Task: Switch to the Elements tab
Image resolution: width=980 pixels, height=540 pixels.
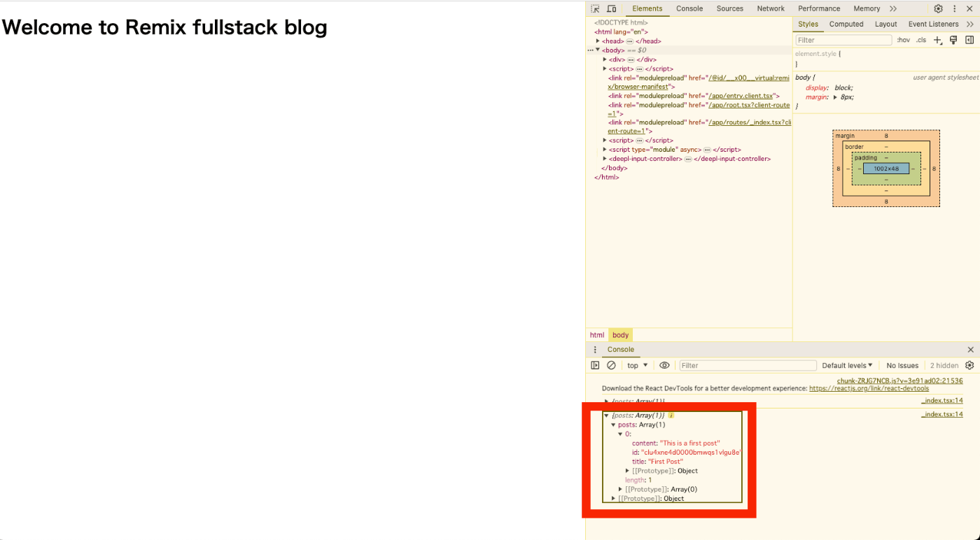Action: point(647,9)
